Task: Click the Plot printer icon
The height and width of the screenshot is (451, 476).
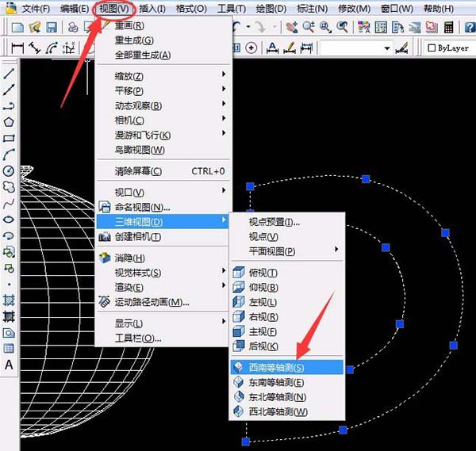Action: tap(73, 28)
